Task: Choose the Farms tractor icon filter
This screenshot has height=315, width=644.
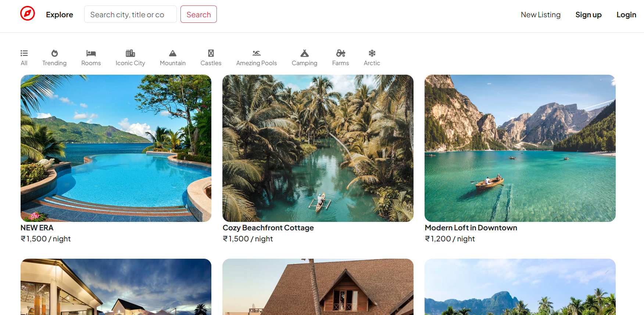Action: click(x=341, y=53)
